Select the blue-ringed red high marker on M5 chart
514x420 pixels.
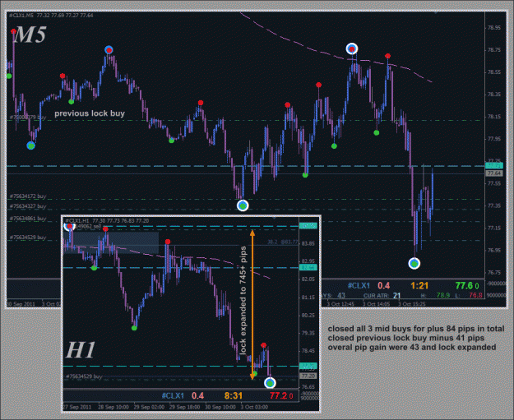point(109,50)
